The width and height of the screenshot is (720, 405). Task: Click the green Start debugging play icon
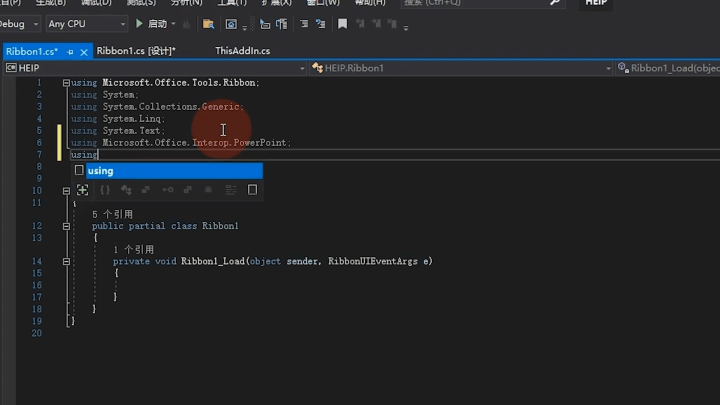tap(139, 23)
